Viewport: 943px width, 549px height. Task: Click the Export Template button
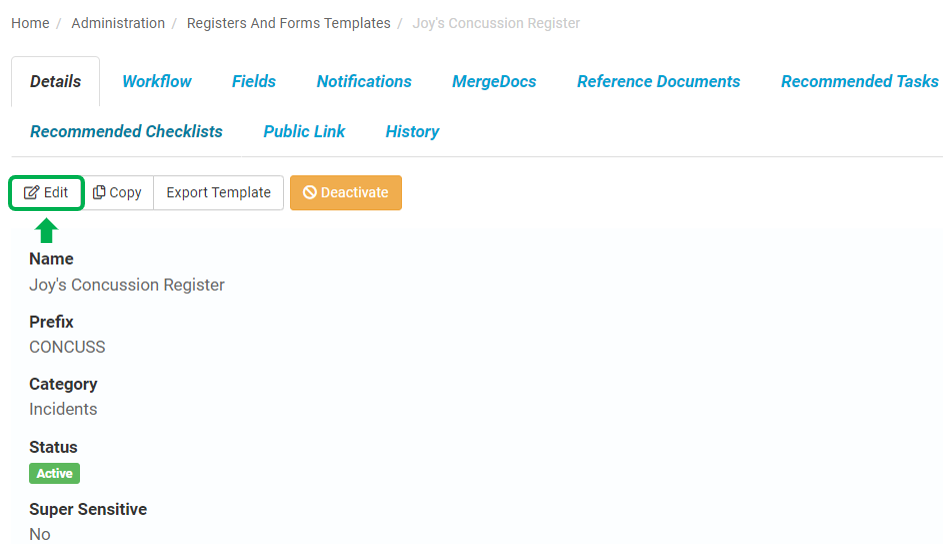pos(218,192)
